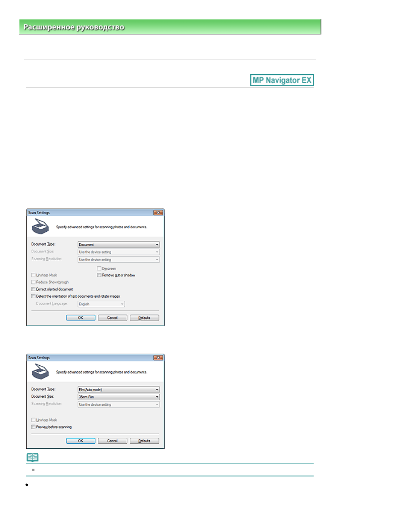
Task: Click the open-book note icon
Action: point(33,457)
